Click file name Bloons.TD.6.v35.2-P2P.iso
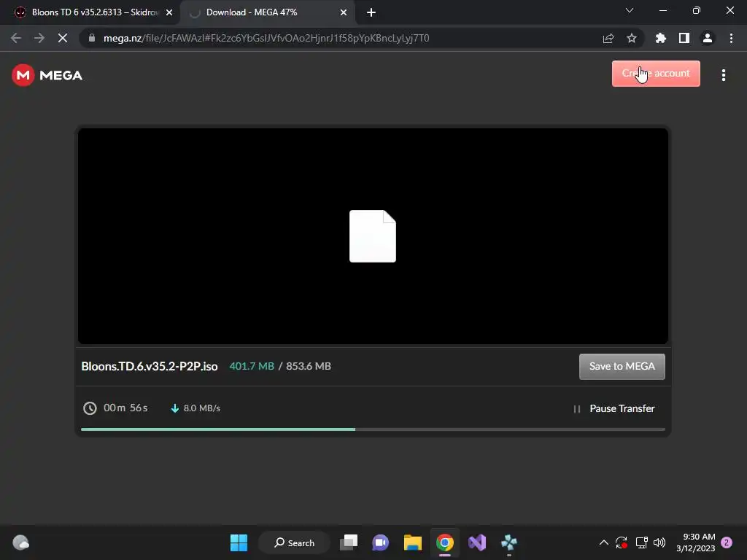The image size is (747, 560). (149, 366)
